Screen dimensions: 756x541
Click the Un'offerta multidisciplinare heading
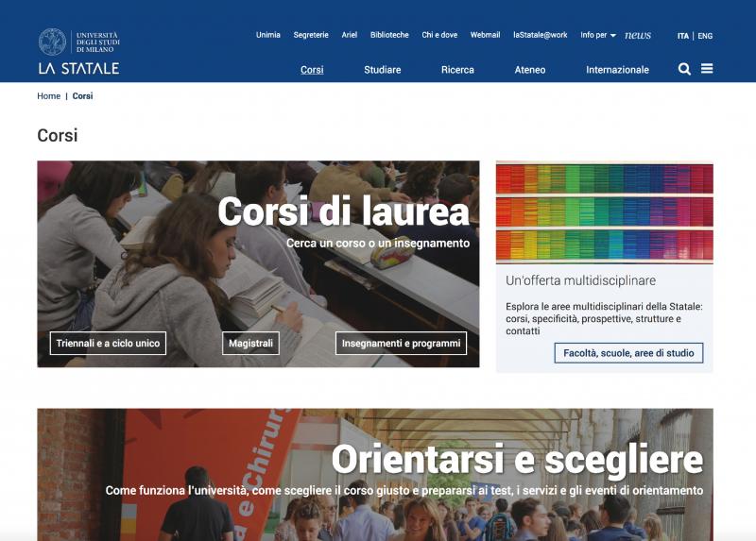tap(580, 280)
